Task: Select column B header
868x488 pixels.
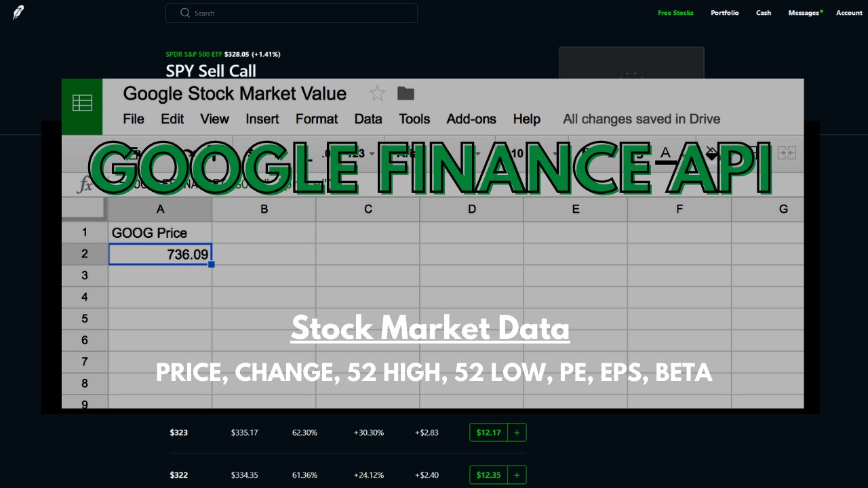Action: (264, 209)
